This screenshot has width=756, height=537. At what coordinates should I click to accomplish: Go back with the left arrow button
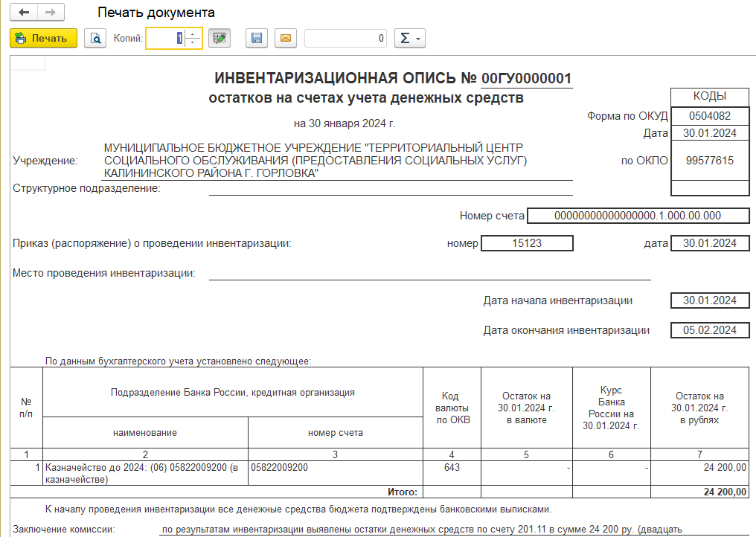coord(24,12)
